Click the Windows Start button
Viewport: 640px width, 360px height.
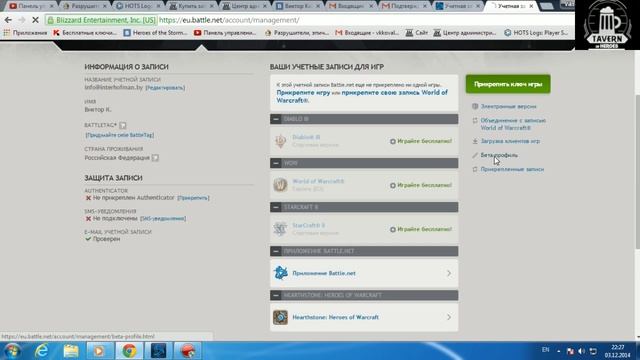point(13,351)
